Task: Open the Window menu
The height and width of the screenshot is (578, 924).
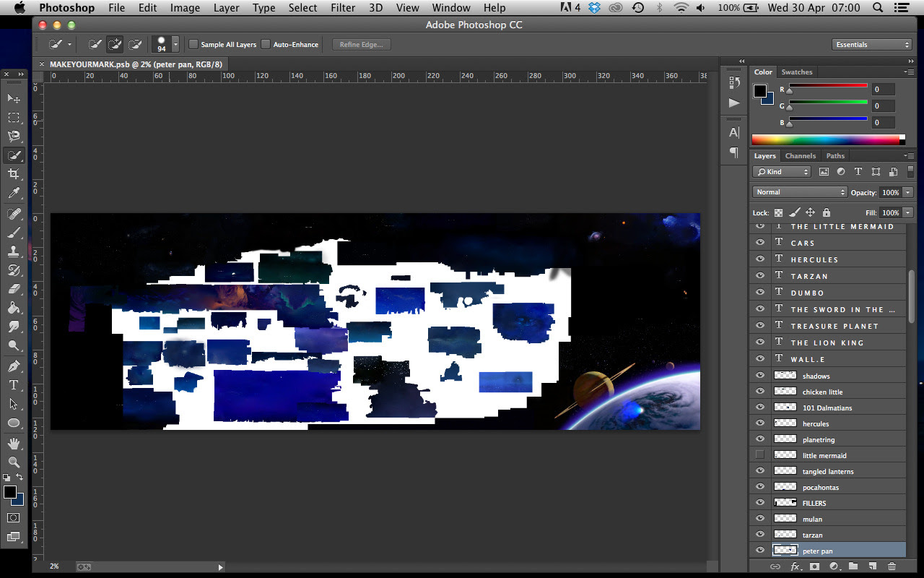Action: click(452, 8)
